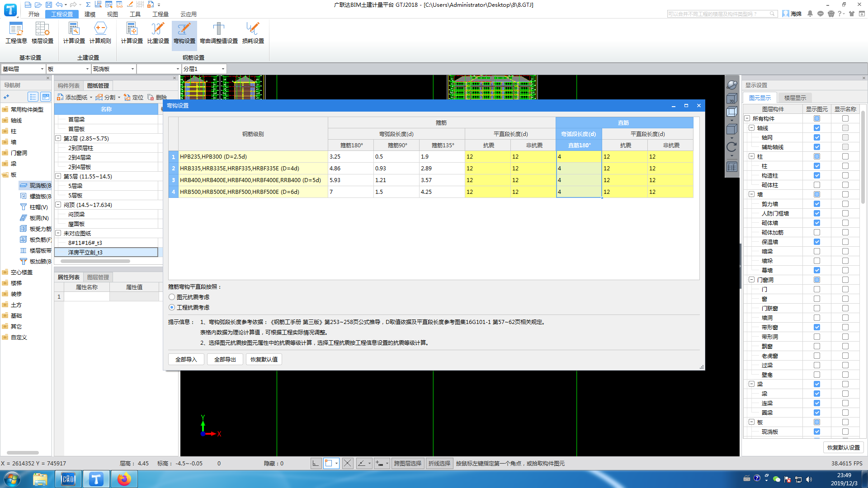This screenshot has width=868, height=488.
Task: Click the save icon in quick access toolbar
Action: tap(49, 5)
